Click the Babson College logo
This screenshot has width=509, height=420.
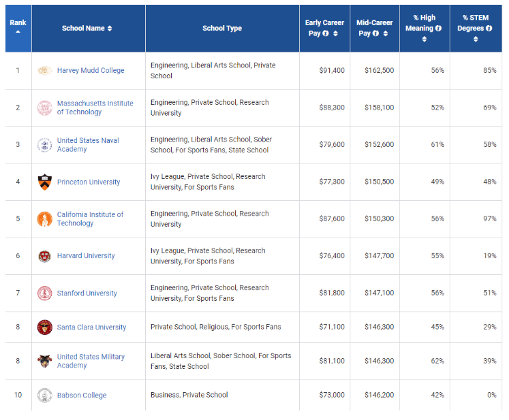(x=44, y=395)
